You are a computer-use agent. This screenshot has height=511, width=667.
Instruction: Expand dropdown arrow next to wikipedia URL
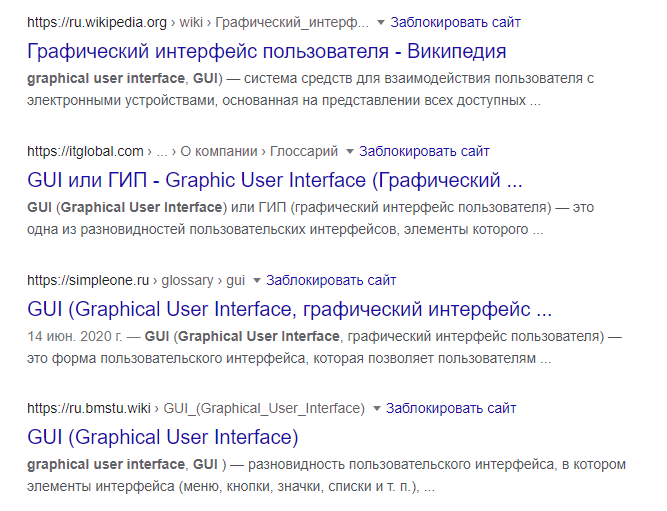(381, 23)
